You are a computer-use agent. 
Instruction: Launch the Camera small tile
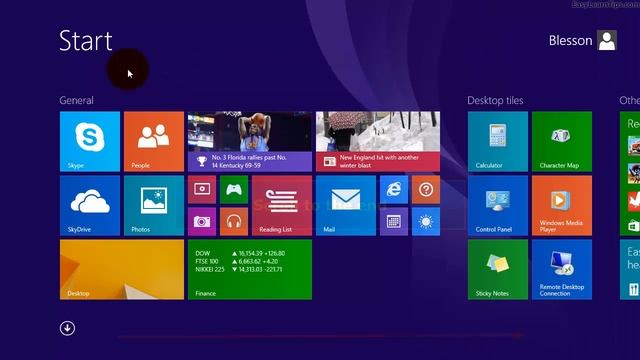pyautogui.click(x=202, y=221)
